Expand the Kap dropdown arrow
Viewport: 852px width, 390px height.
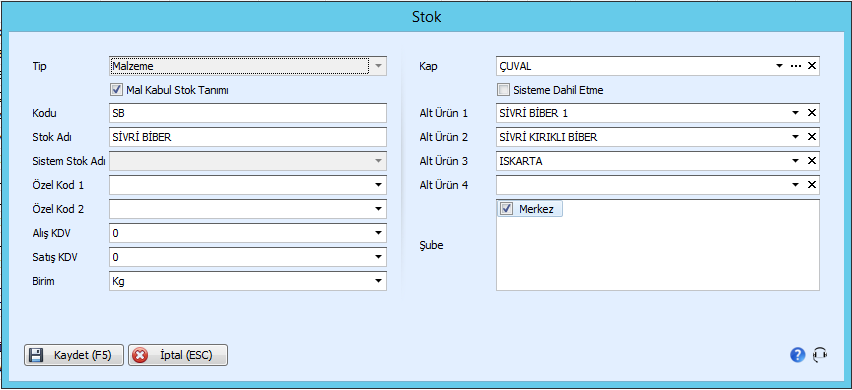779,66
